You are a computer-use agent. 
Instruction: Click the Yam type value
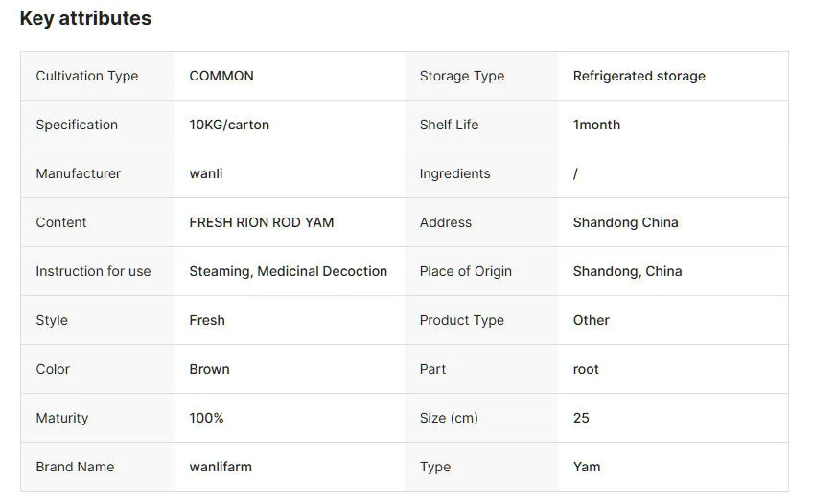[587, 467]
